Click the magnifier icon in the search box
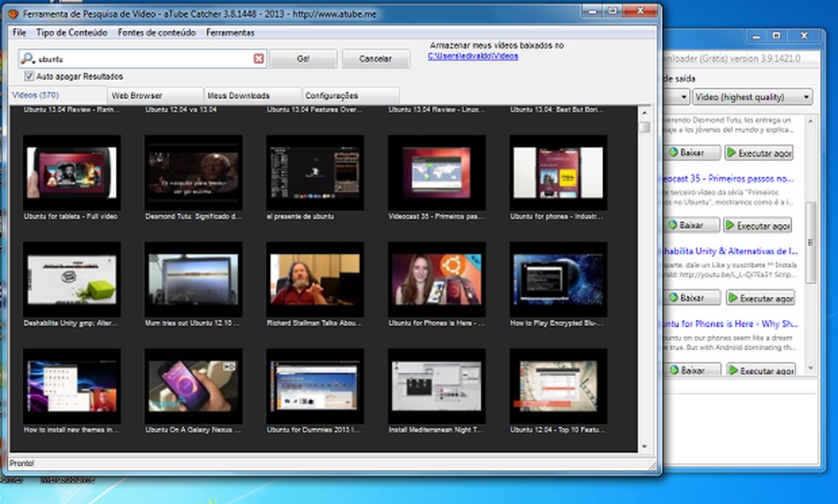838x504 pixels. [x=28, y=58]
